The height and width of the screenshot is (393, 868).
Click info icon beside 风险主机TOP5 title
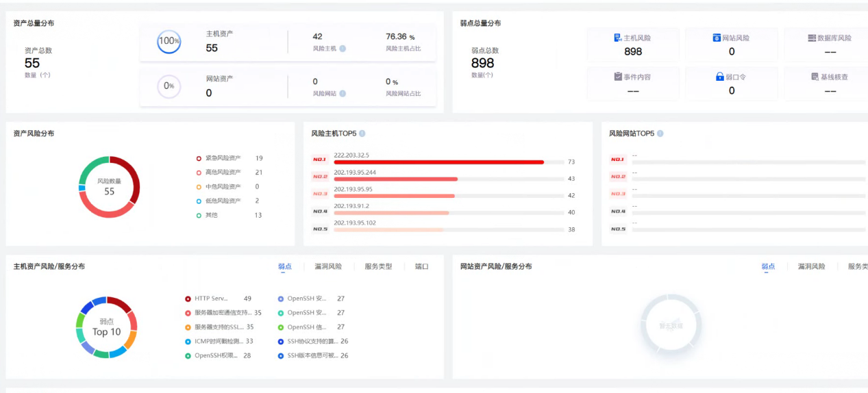click(362, 134)
